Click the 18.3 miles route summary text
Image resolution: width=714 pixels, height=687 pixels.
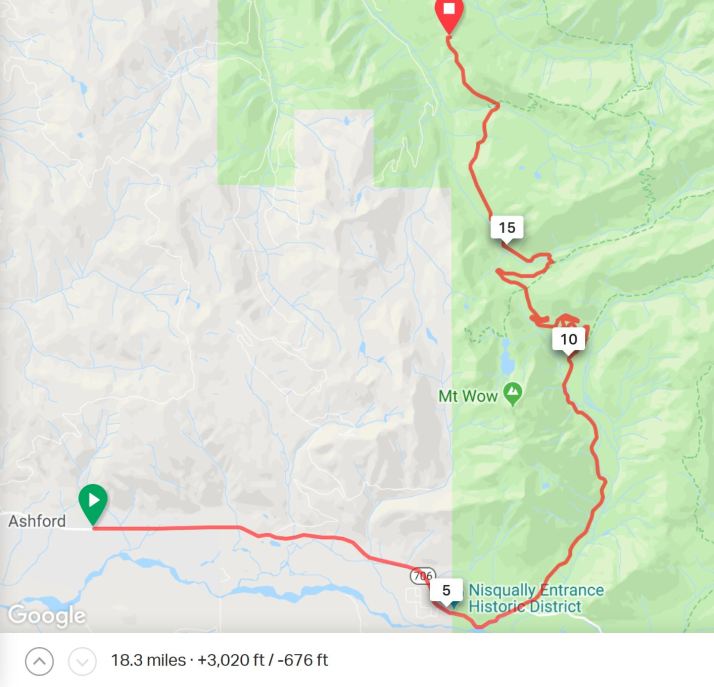tap(148, 660)
